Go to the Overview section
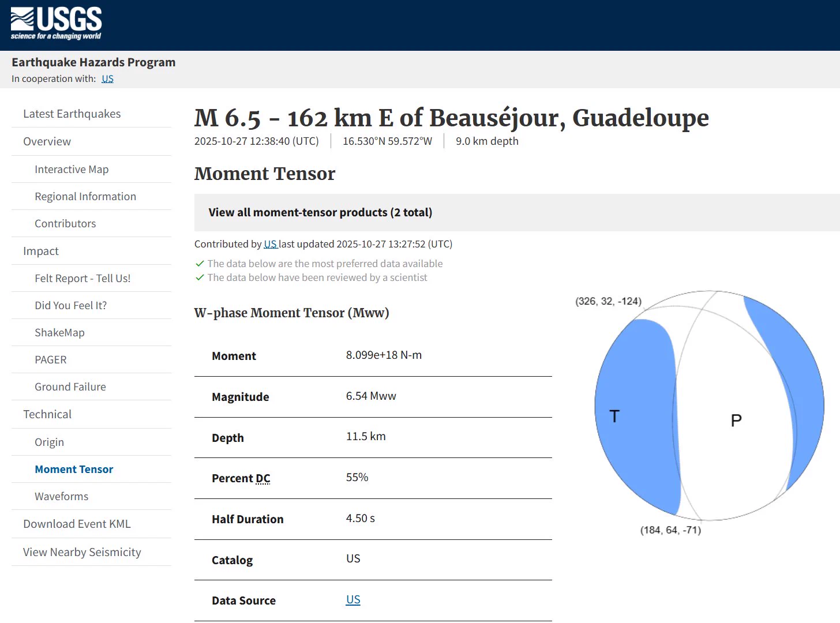The width and height of the screenshot is (840, 623). [x=47, y=141]
